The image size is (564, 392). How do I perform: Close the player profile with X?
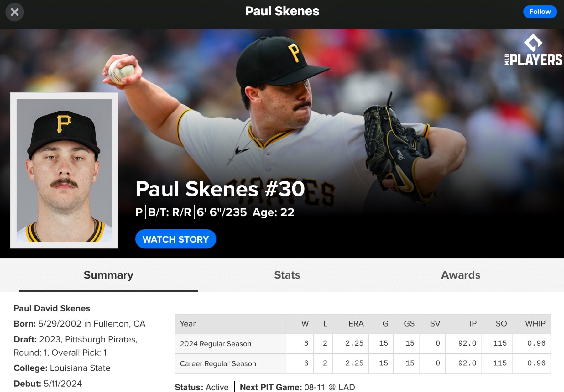tap(14, 12)
